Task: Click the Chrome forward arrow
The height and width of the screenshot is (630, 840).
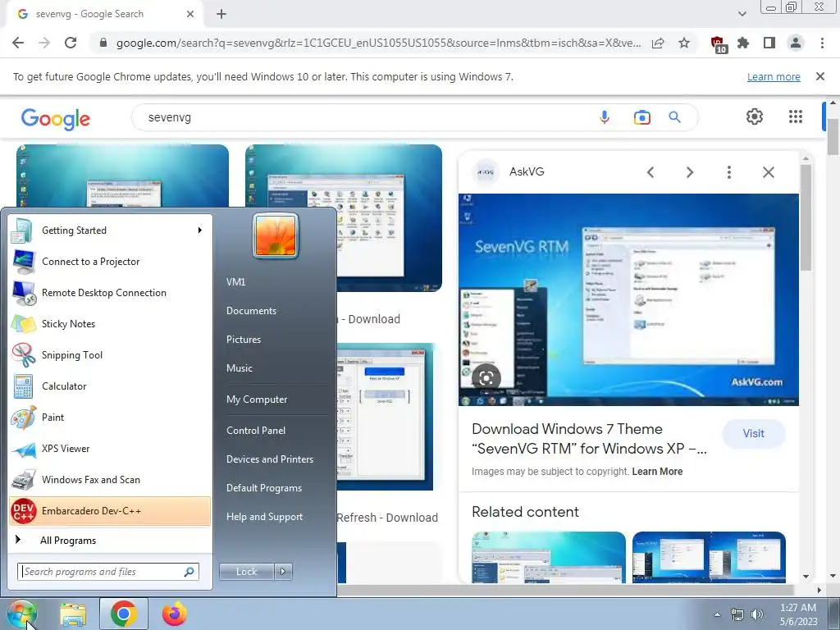Action: 44,43
